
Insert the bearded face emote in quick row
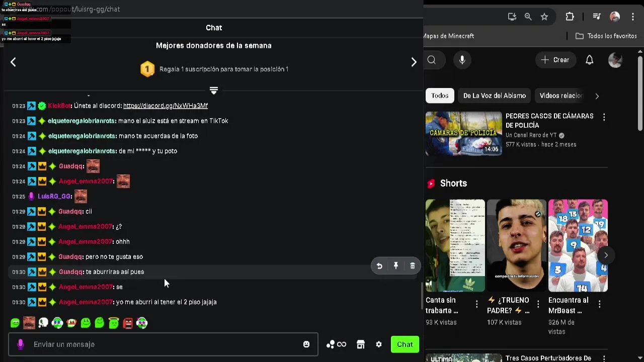[x=29, y=323]
